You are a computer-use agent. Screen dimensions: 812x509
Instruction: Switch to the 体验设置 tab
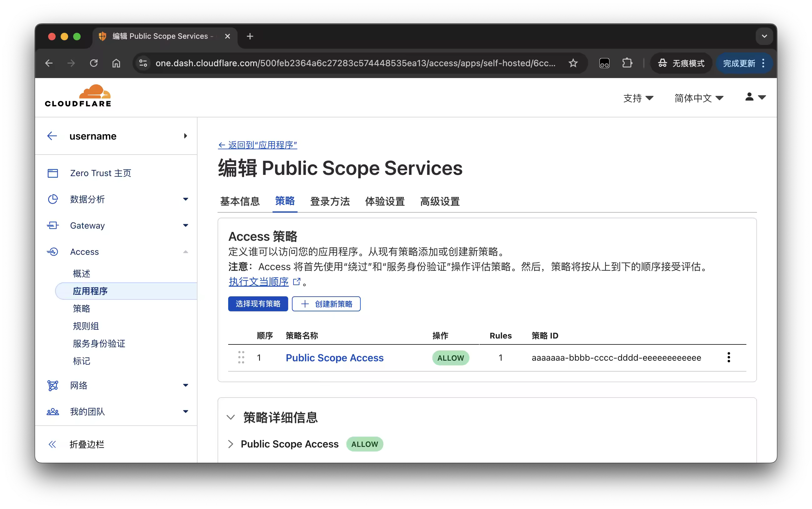click(385, 201)
